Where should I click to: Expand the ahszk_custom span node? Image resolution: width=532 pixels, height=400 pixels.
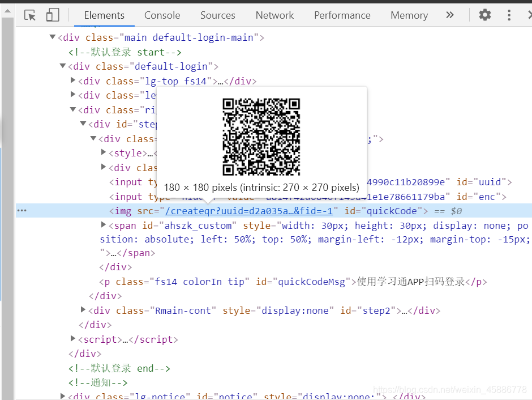click(104, 224)
